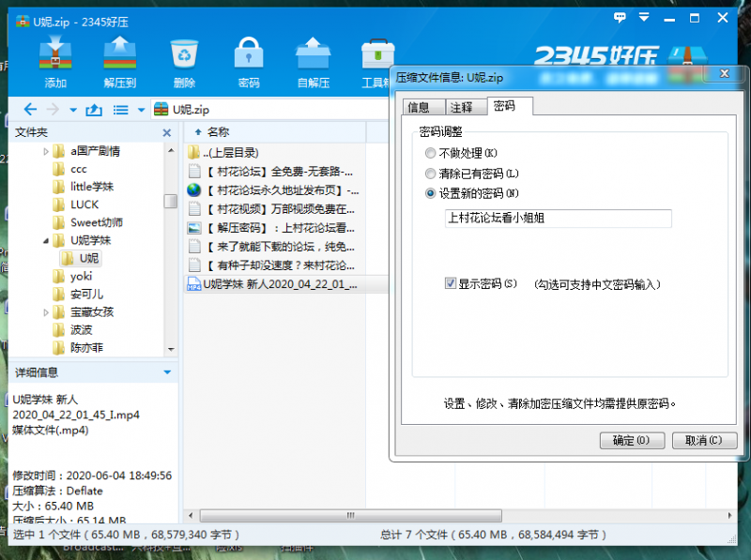Collapse the 详细信息 panel arrow
Screen dimensions: 751x560
click(x=167, y=372)
